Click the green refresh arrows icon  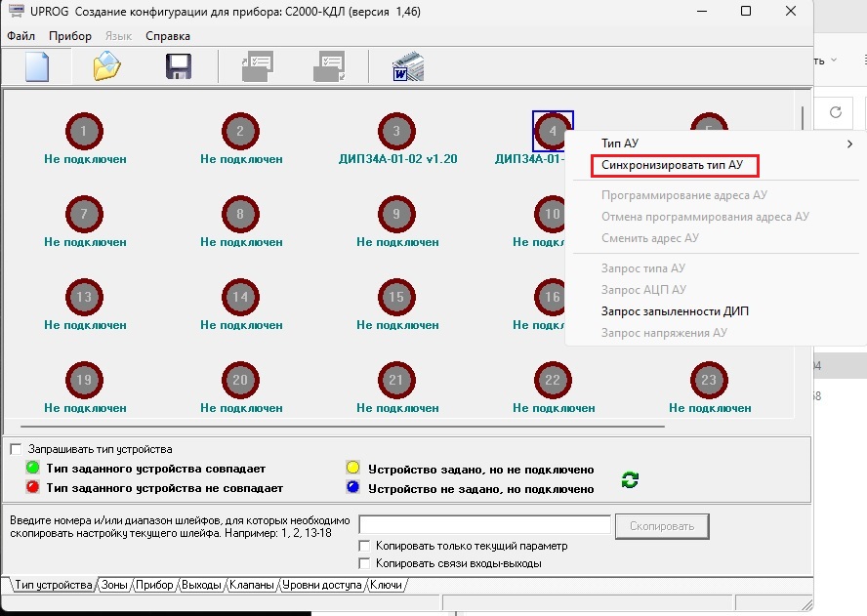click(x=630, y=479)
